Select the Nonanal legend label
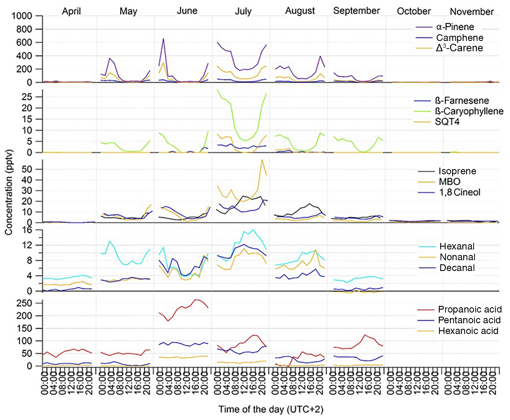The width and height of the screenshot is (510, 420). [457, 257]
